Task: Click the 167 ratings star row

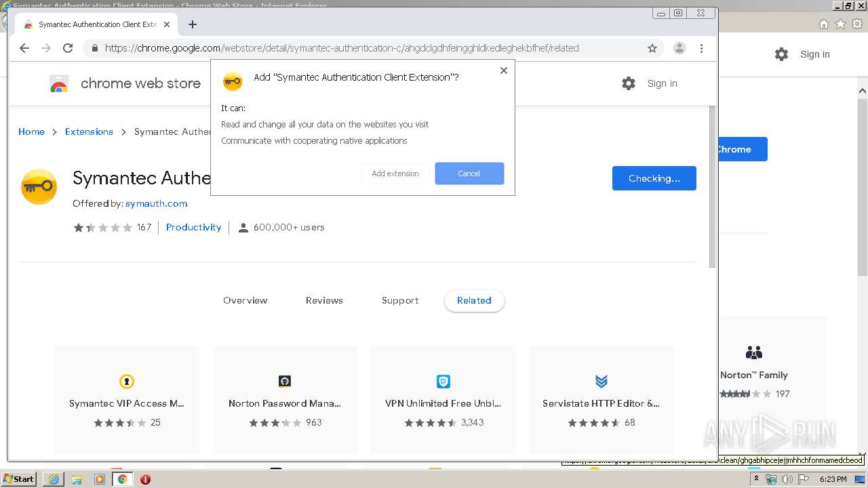Action: (112, 228)
